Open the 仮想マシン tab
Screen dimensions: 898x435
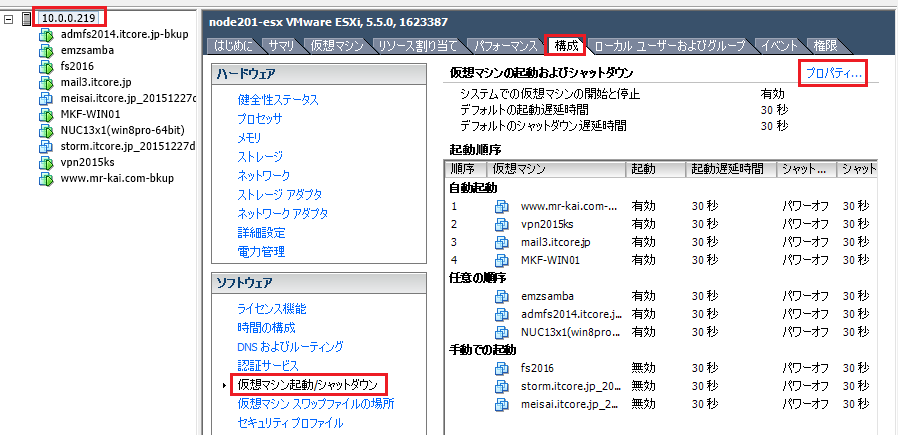pos(337,46)
